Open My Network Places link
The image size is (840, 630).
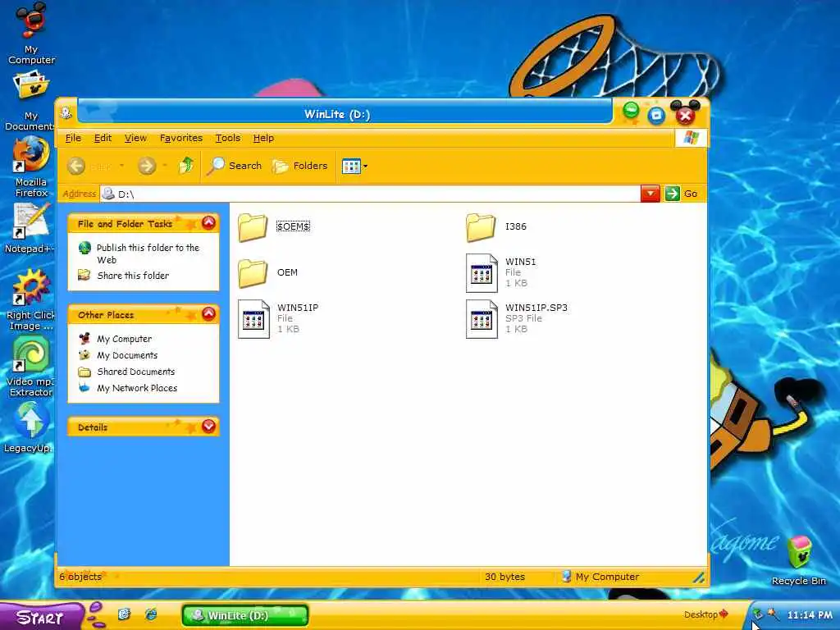pos(137,388)
